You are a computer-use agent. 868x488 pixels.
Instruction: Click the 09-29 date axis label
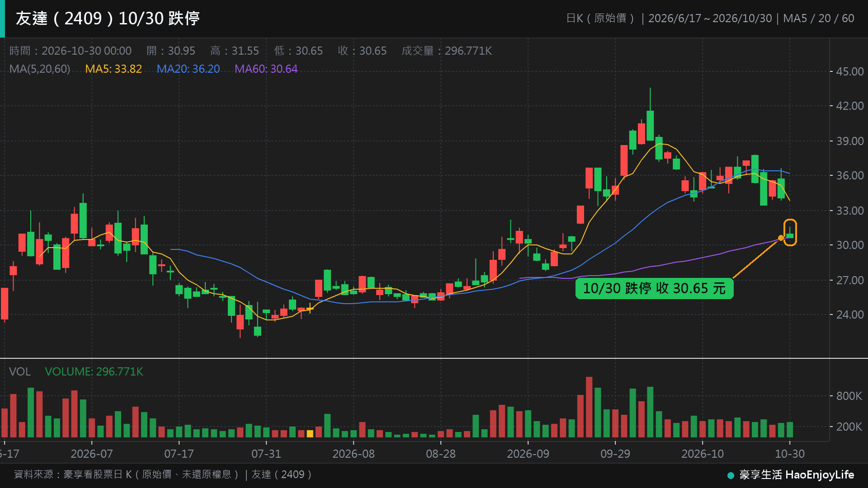coord(615,454)
